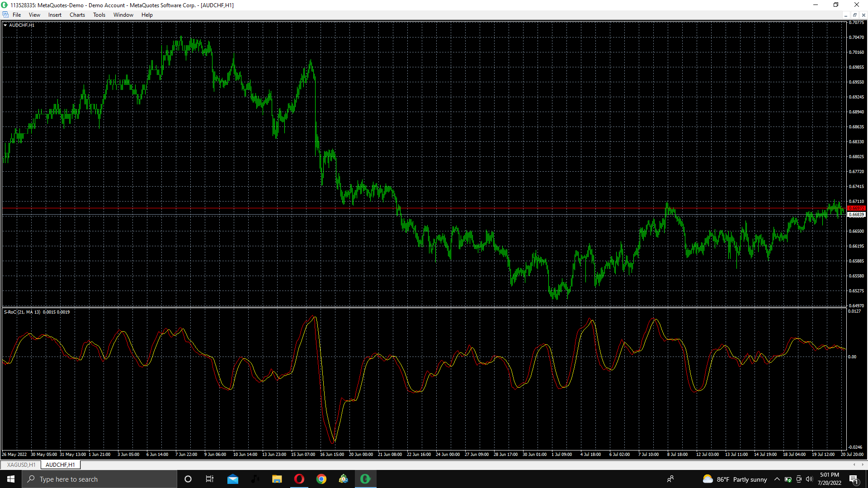Expand the AUDCHF,H1 chart title dropdown arrow

5,25
